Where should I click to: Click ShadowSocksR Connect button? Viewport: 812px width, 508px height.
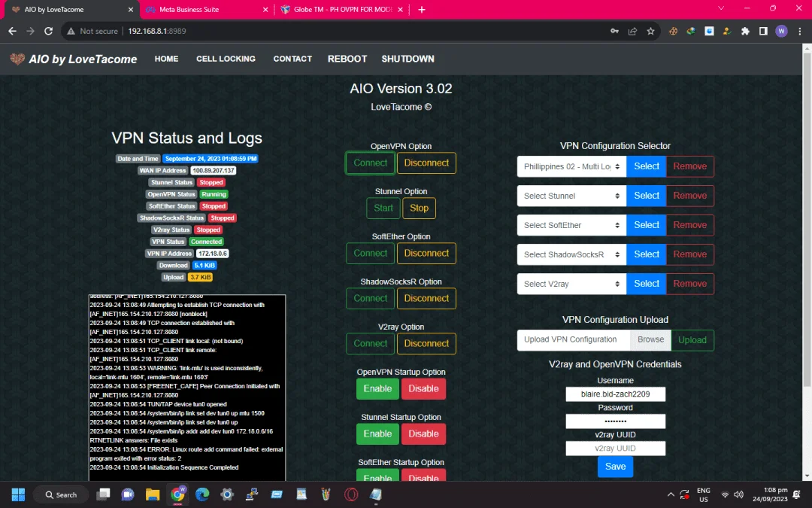click(370, 299)
